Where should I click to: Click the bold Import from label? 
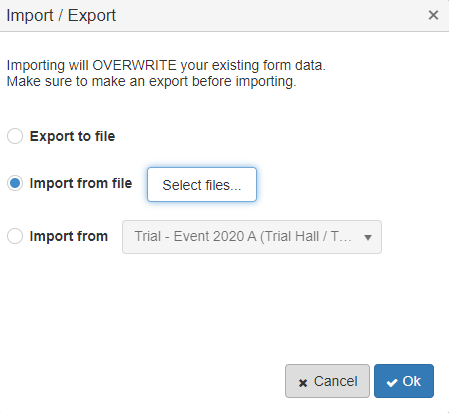(69, 236)
